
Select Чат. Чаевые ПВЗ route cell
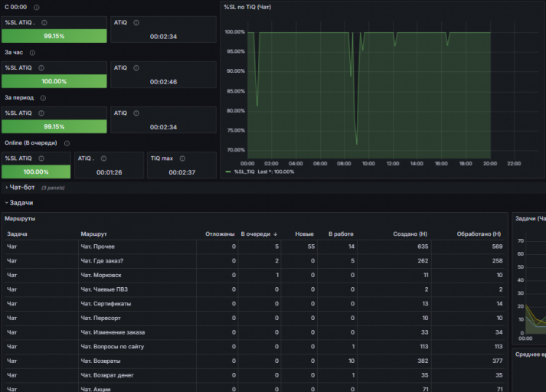pyautogui.click(x=137, y=289)
